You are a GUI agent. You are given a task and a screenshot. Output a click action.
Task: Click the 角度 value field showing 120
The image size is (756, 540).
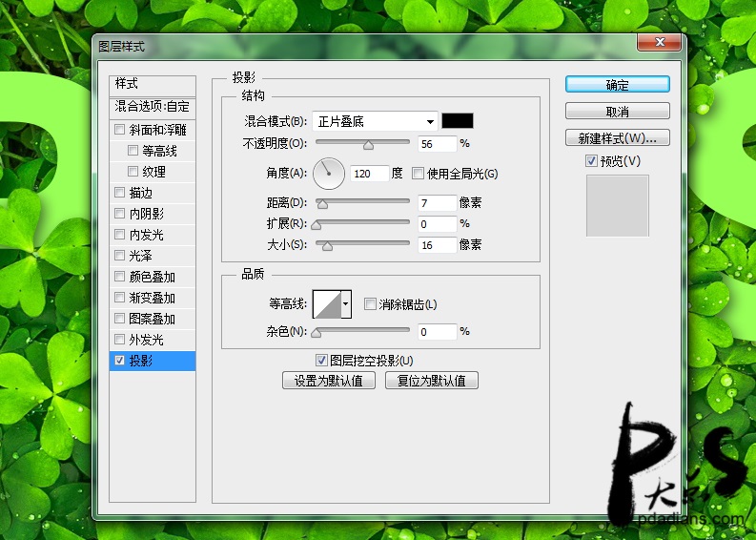click(369, 174)
